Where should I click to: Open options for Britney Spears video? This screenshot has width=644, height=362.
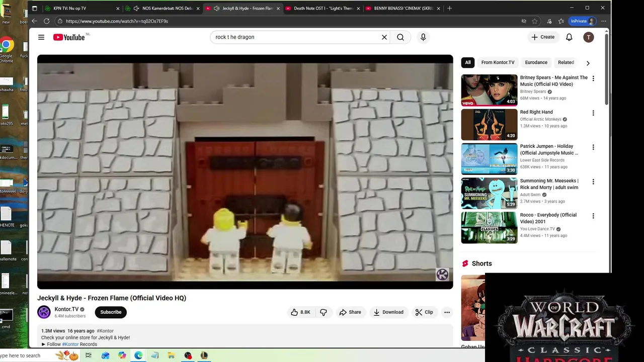(x=593, y=78)
